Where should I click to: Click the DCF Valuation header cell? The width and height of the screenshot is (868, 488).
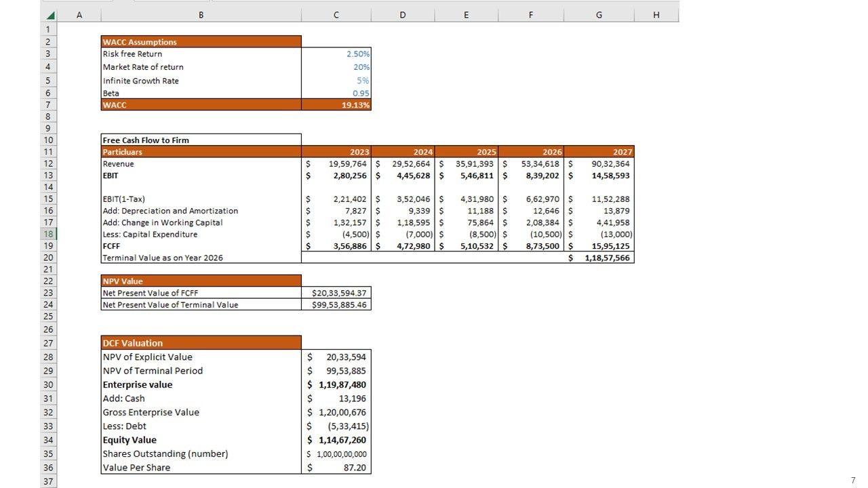click(201, 343)
